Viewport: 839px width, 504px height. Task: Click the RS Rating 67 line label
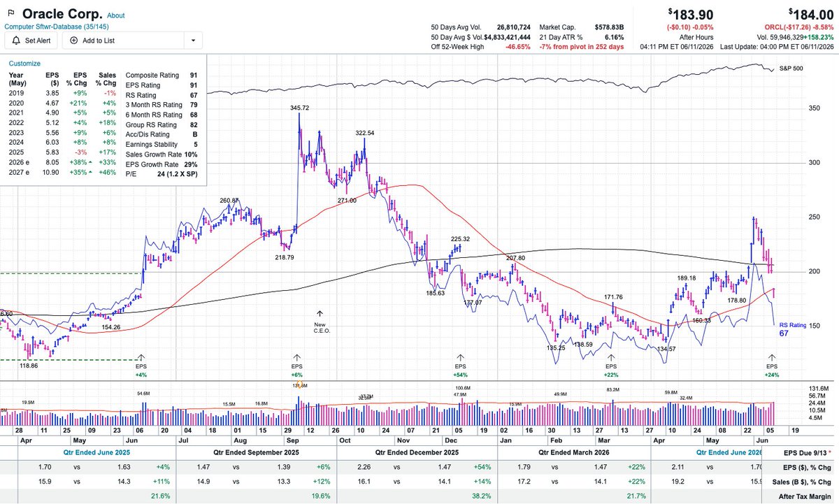pos(792,329)
